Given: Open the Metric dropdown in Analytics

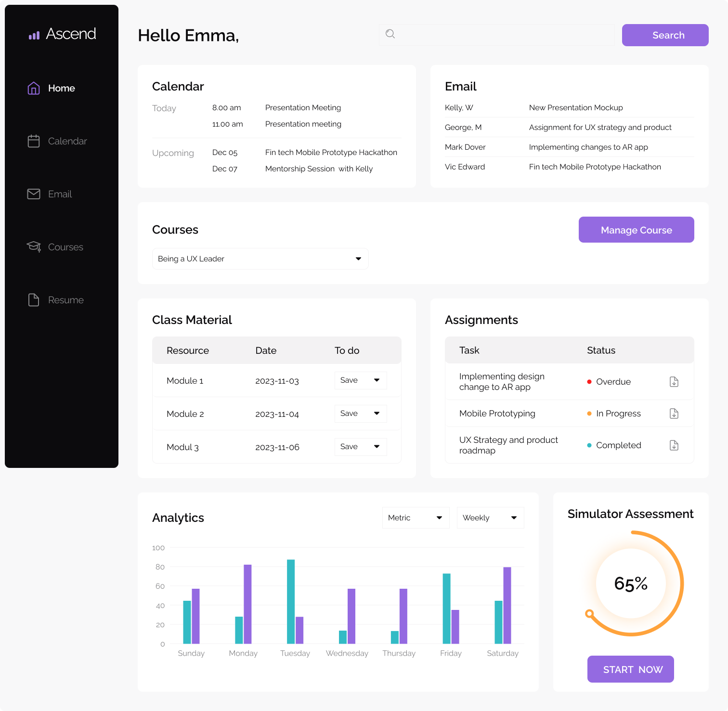Looking at the screenshot, I should coord(416,517).
